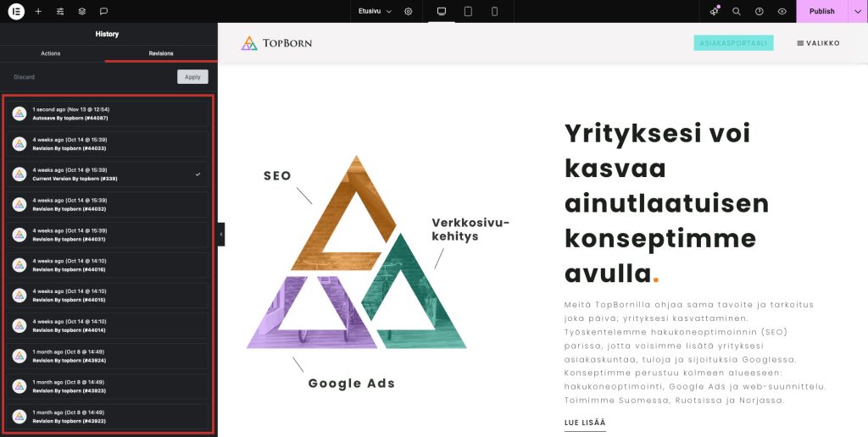Image resolution: width=868 pixels, height=437 pixels.
Task: Open Finder search magnifier icon
Action: 737,11
